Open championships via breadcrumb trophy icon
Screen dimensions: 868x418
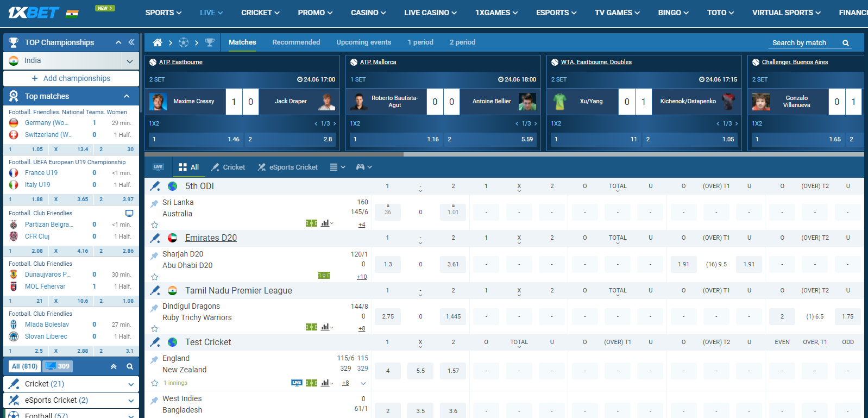(x=210, y=42)
